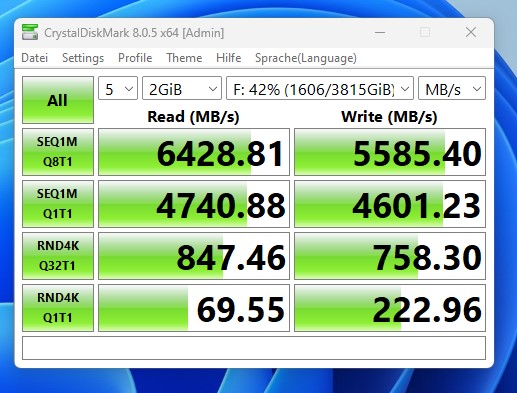This screenshot has width=517, height=393.
Task: Click the SEQ1M Q8T1 read result 6428.81
Action: [194, 152]
